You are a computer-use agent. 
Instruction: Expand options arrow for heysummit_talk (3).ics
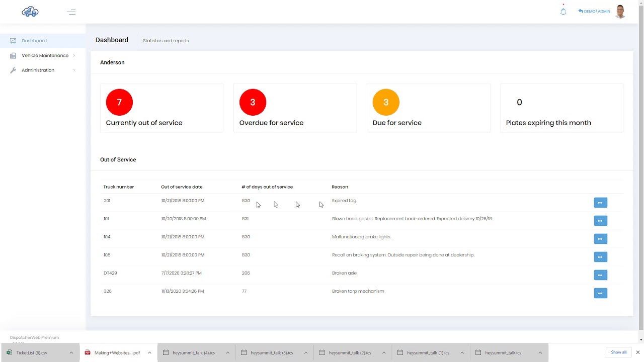(x=305, y=353)
